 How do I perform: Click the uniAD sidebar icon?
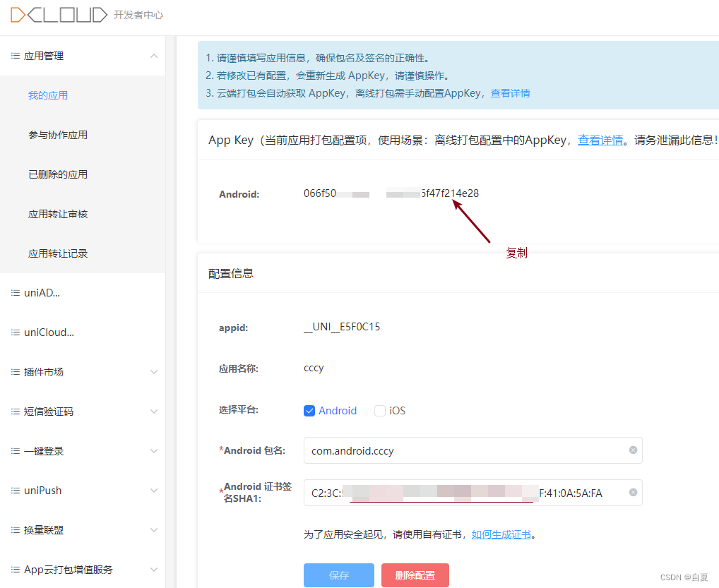(16, 292)
